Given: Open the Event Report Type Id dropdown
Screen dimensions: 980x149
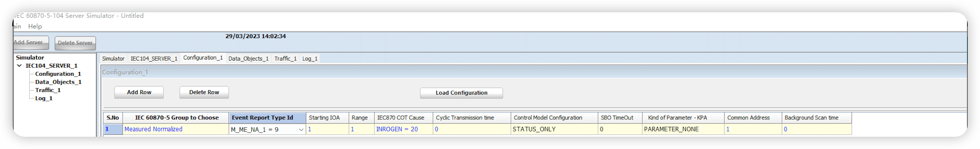Looking at the screenshot, I should [x=301, y=130].
